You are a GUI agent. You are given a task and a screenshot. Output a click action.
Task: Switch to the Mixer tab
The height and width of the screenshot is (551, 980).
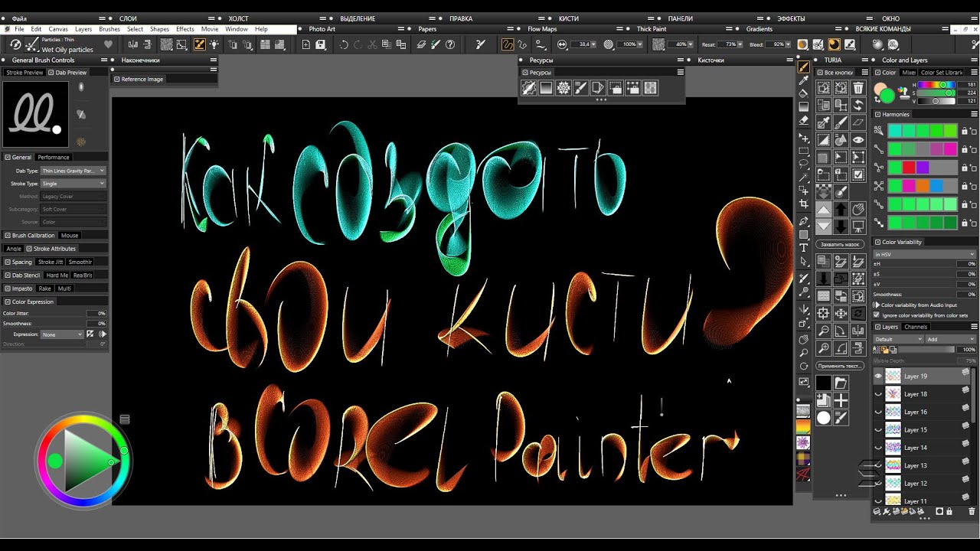pyautogui.click(x=909, y=73)
